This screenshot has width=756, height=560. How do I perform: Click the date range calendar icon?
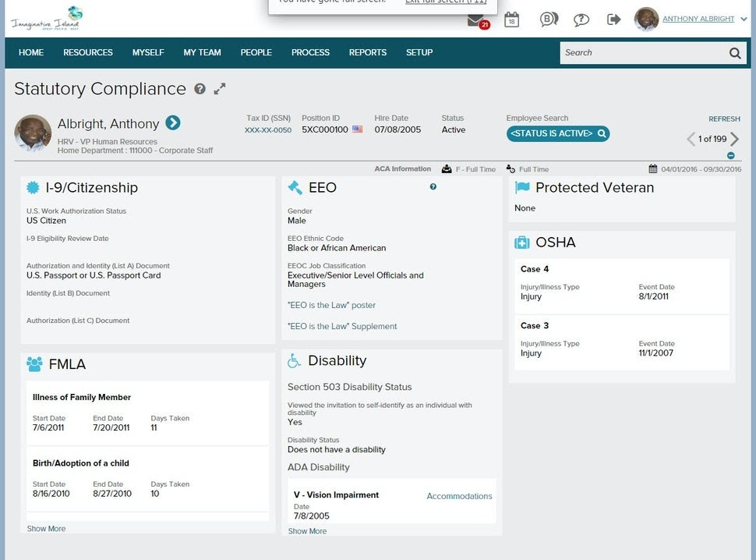pos(652,168)
